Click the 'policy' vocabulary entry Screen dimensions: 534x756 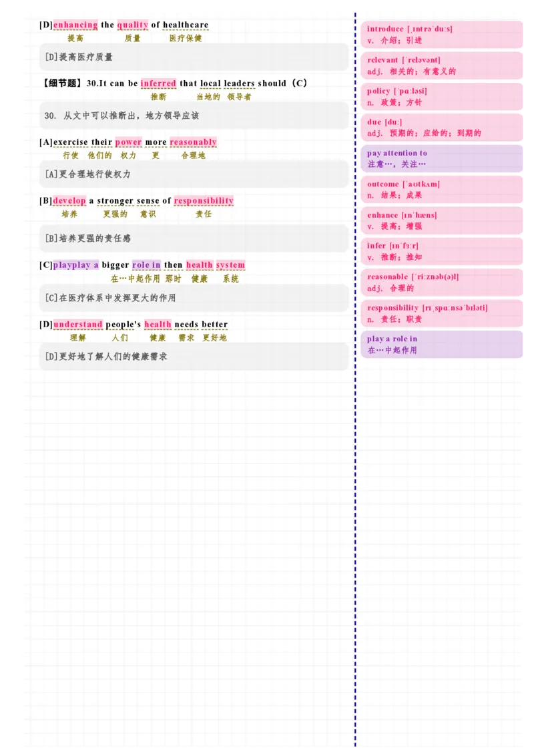pyautogui.click(x=441, y=97)
